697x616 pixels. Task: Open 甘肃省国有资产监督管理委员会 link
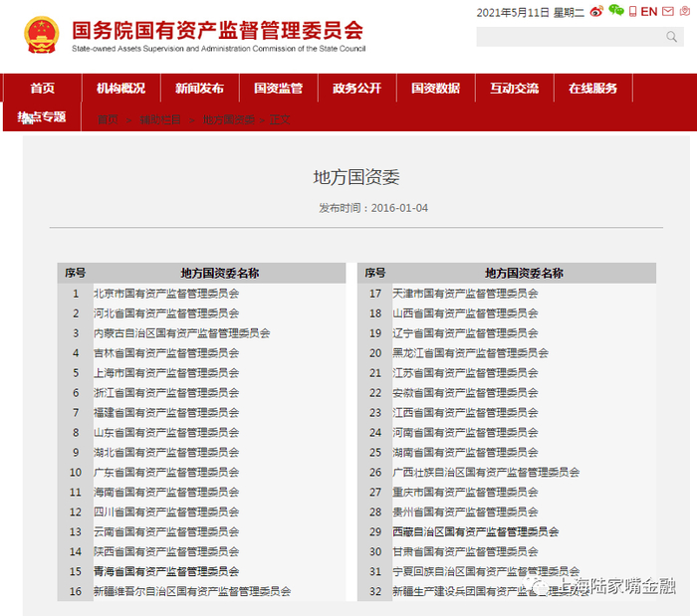pos(465,552)
